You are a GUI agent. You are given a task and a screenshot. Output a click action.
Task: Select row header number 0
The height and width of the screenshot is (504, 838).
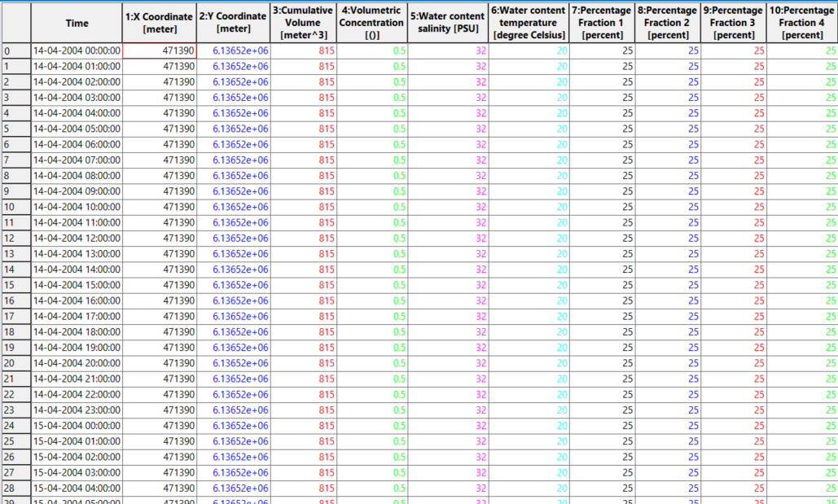[15, 50]
